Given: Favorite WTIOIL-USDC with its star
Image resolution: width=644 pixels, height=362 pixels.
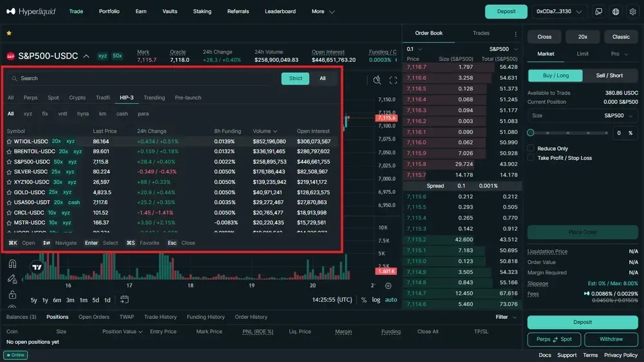Looking at the screenshot, I should point(9,141).
